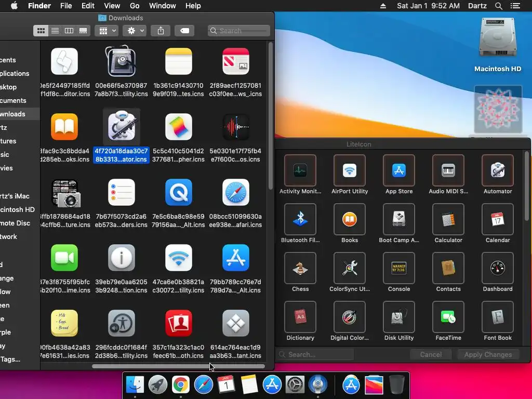Click the Finder Share button

(161, 31)
